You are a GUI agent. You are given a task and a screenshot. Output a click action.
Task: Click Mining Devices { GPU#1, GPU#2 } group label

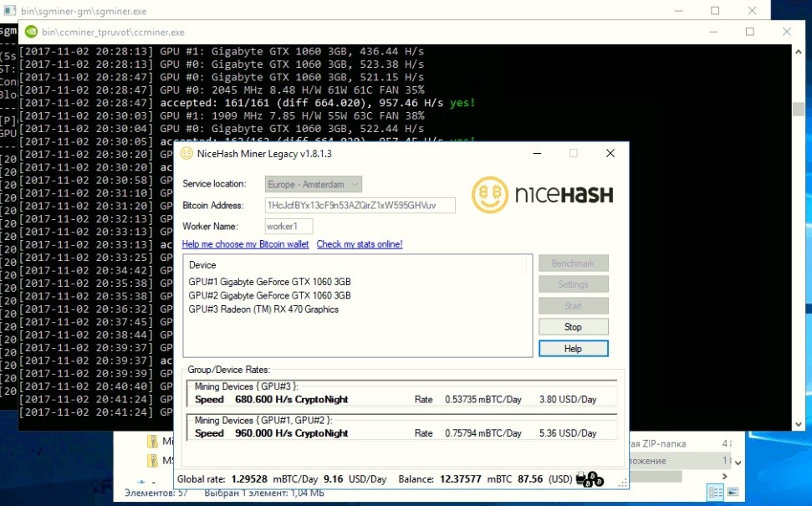click(263, 420)
